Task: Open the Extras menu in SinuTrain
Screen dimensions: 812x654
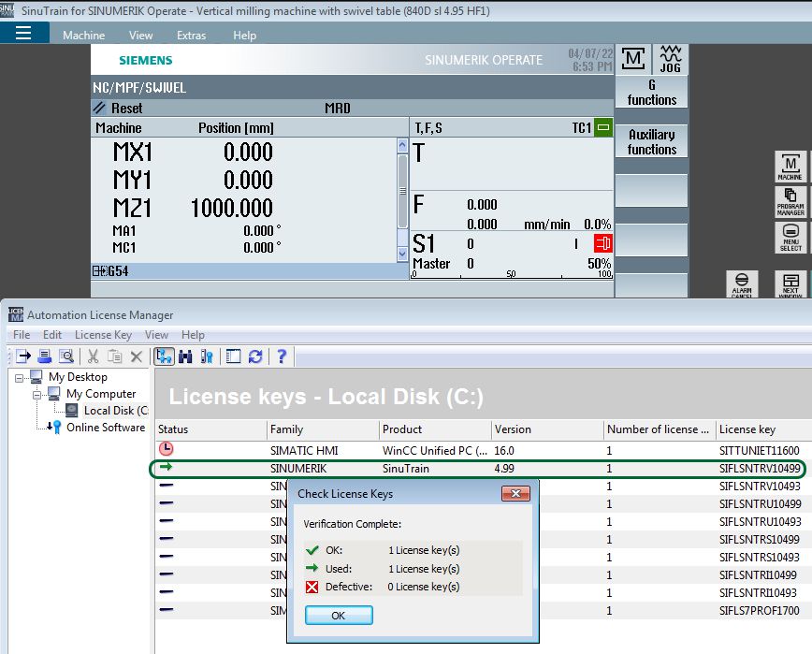Action: [191, 36]
